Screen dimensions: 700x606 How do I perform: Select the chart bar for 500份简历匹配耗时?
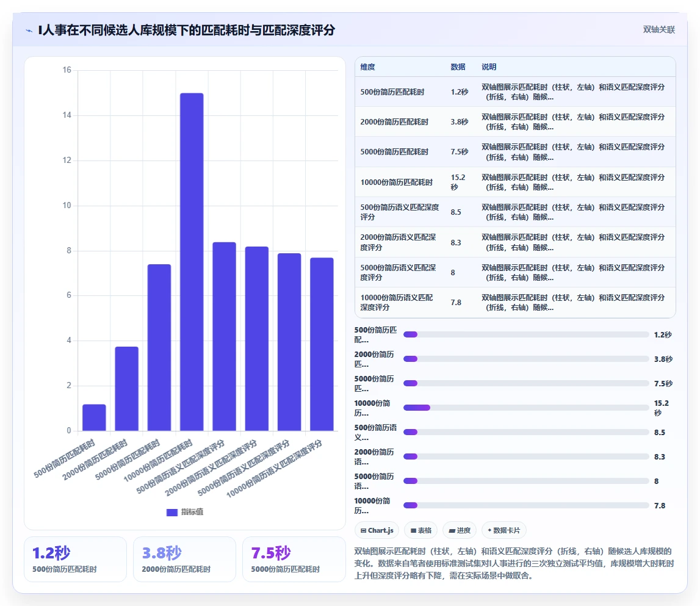(x=94, y=417)
